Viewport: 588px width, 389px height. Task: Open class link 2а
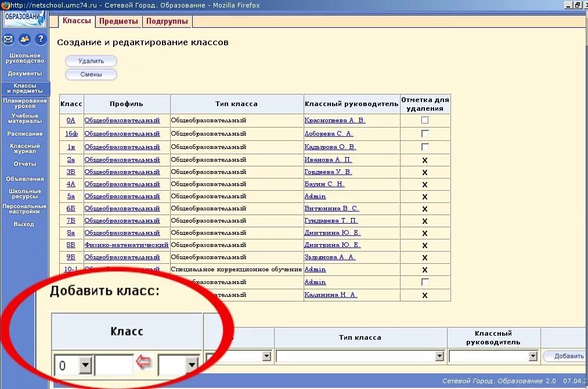[71, 160]
